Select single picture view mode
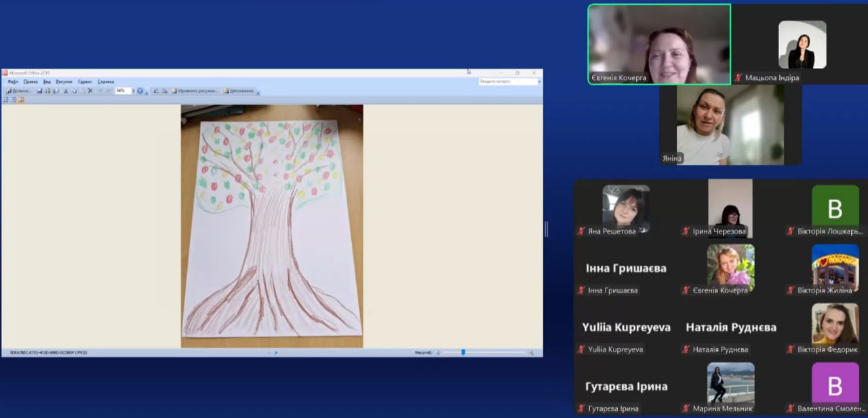 [21, 100]
